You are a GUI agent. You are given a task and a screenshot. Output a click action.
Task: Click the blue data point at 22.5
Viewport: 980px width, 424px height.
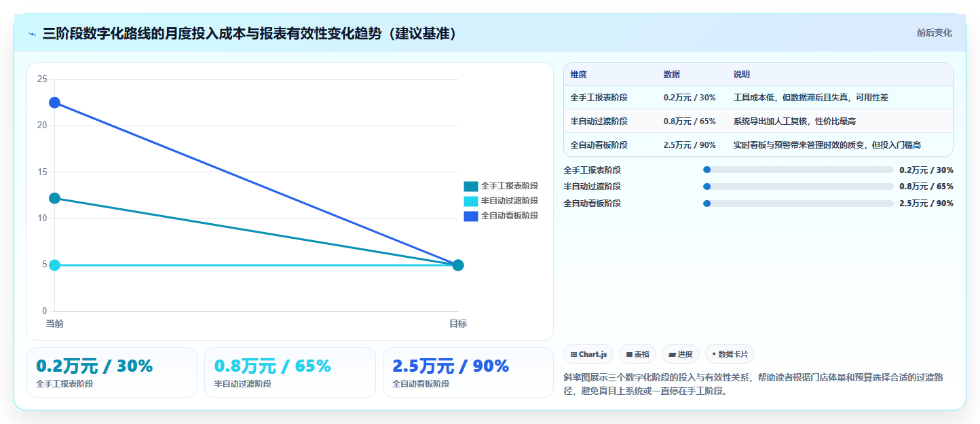[x=54, y=102]
